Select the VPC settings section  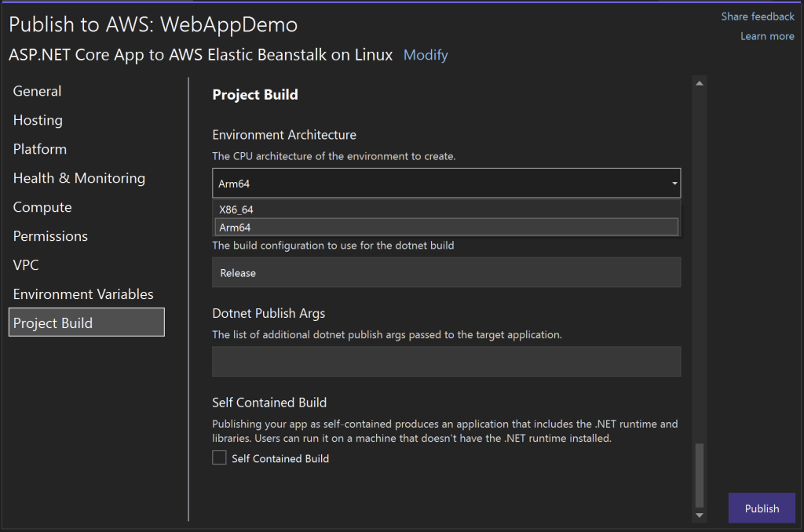tap(25, 265)
